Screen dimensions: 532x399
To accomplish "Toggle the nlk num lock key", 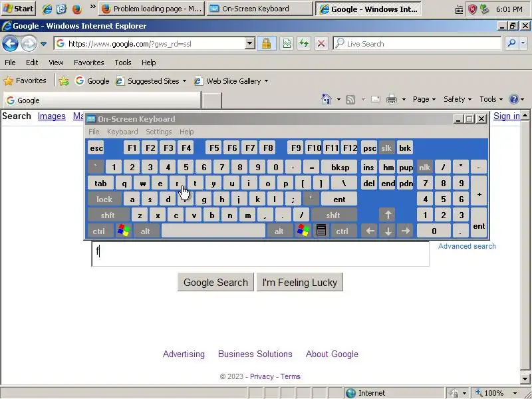I will click(x=424, y=167).
